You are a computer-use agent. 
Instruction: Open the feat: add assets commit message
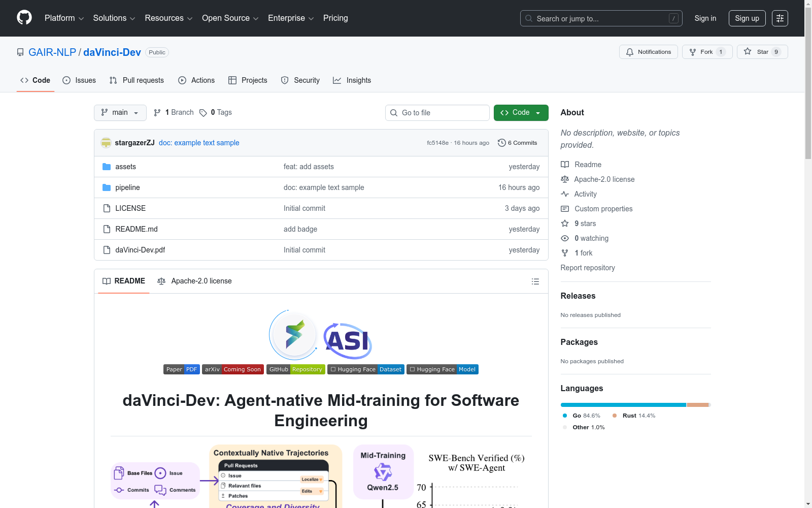pyautogui.click(x=309, y=167)
